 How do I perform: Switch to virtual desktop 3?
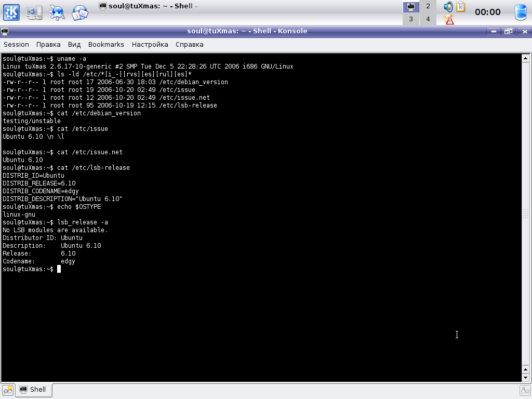tap(411, 19)
